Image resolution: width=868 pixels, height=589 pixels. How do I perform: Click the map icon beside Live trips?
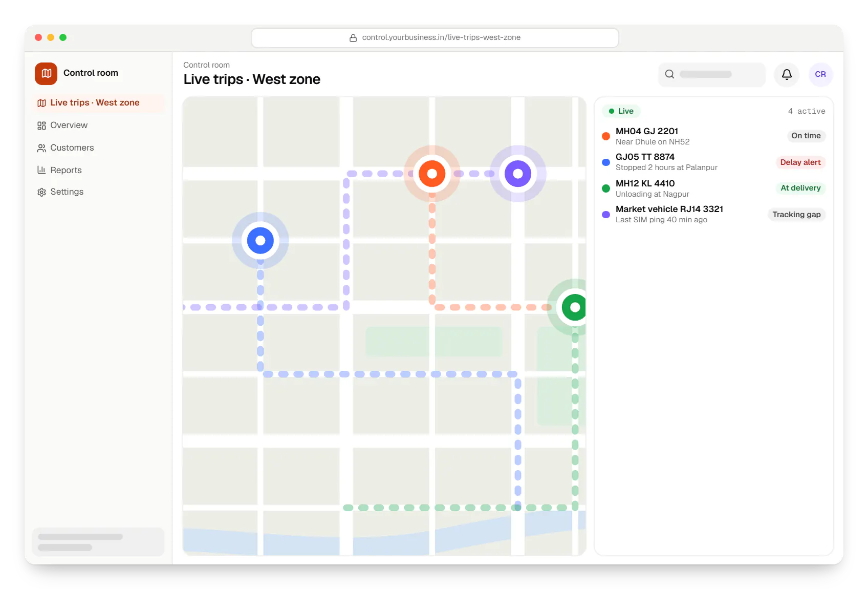[x=41, y=103]
